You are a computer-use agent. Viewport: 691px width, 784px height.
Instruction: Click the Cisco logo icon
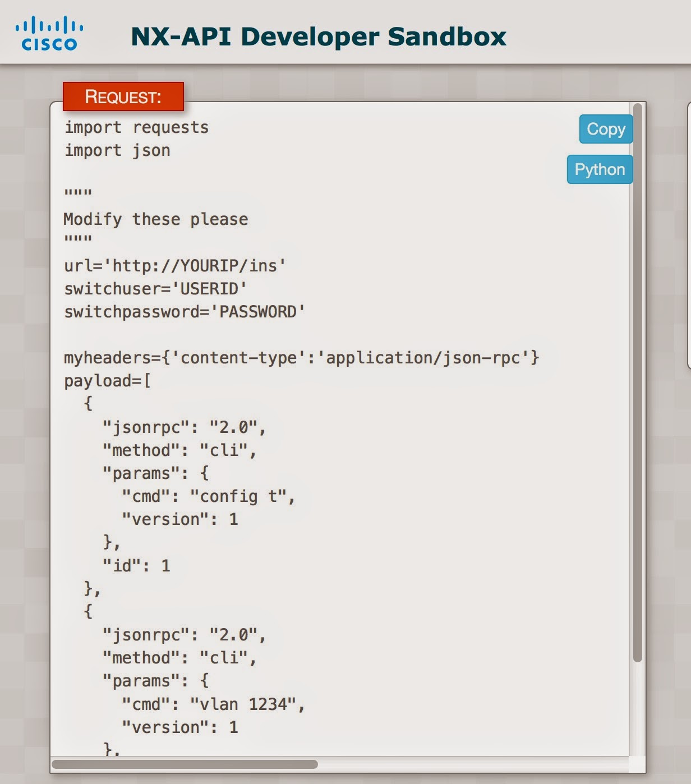tap(49, 34)
